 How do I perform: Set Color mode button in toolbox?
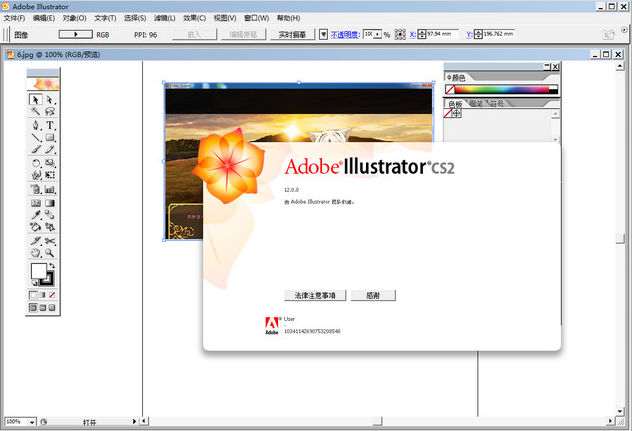(x=33, y=295)
